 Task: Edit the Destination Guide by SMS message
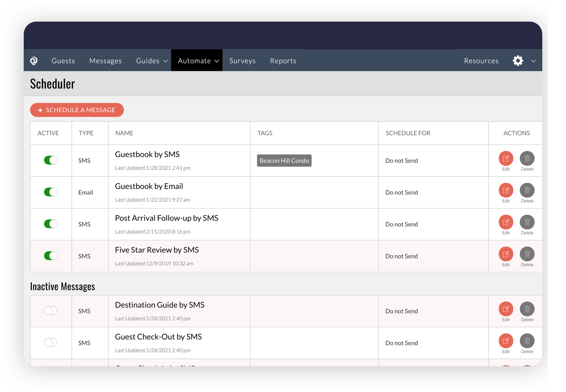(x=506, y=309)
